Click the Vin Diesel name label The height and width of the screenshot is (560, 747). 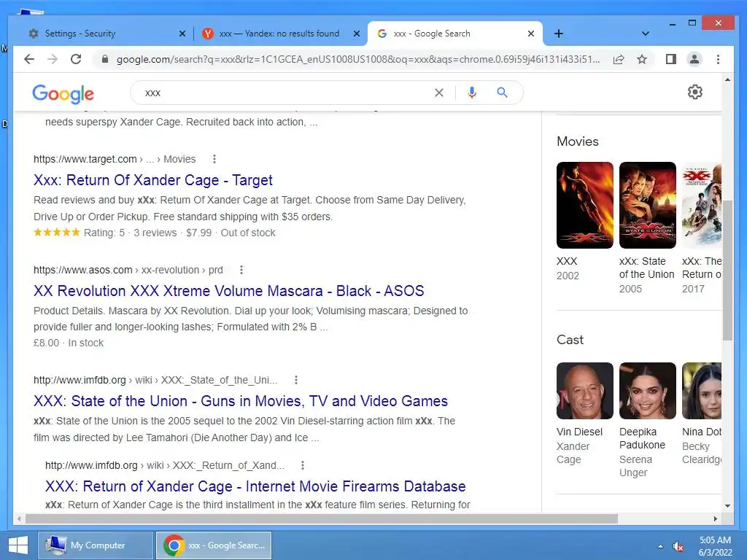pos(579,432)
